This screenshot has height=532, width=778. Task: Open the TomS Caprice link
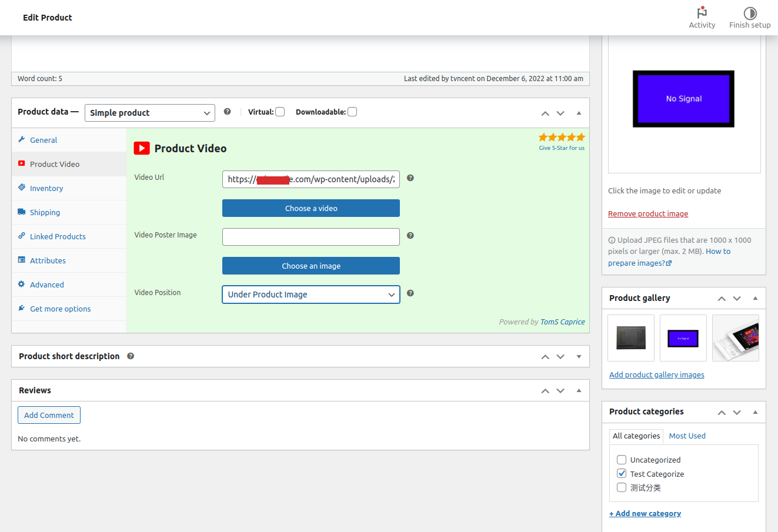click(563, 322)
